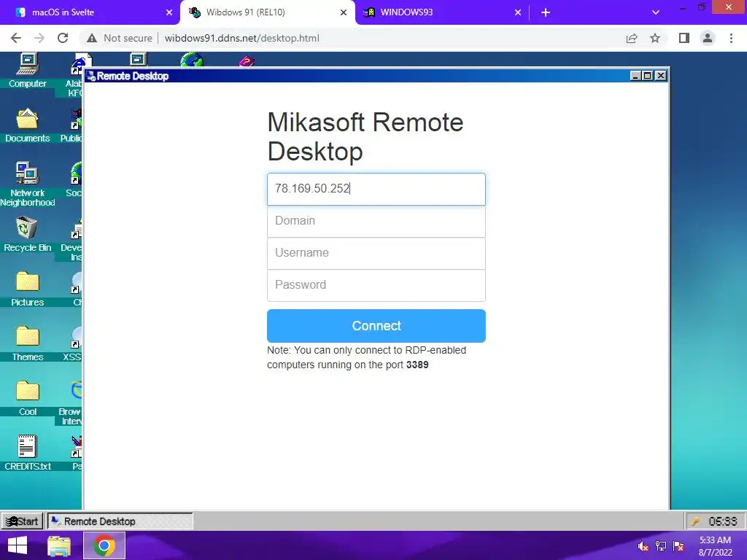Open the Windows clock 5:33 AM
747x560 pixels.
[715, 546]
